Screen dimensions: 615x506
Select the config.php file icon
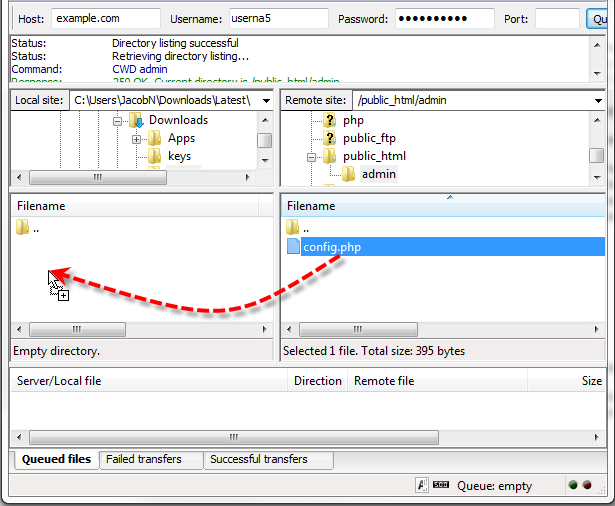coord(293,246)
